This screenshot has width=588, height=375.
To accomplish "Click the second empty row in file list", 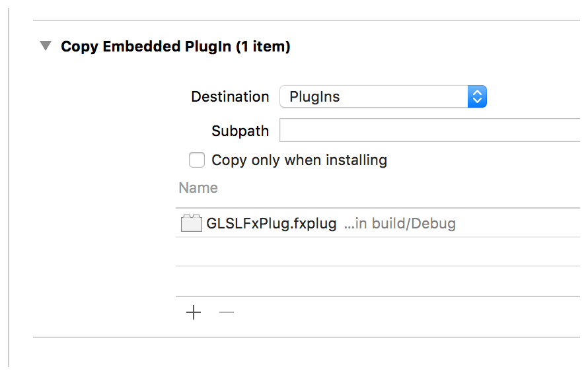I will (x=377, y=281).
